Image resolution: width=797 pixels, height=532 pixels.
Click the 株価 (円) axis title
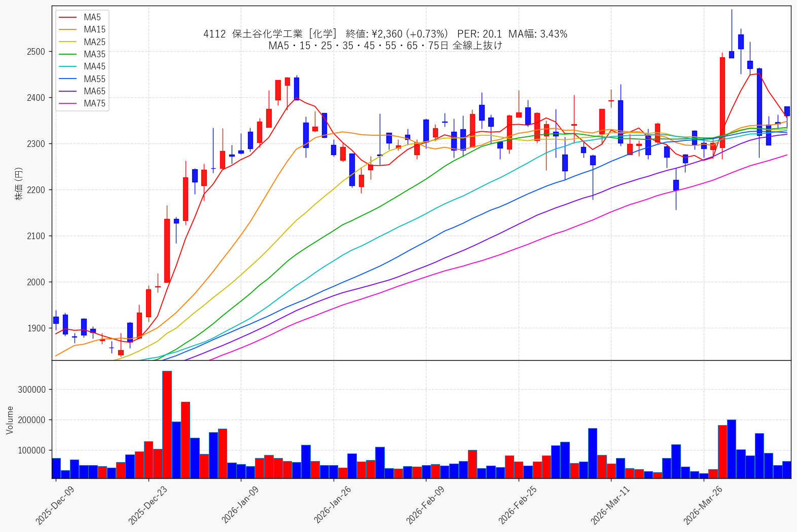click(x=19, y=183)
